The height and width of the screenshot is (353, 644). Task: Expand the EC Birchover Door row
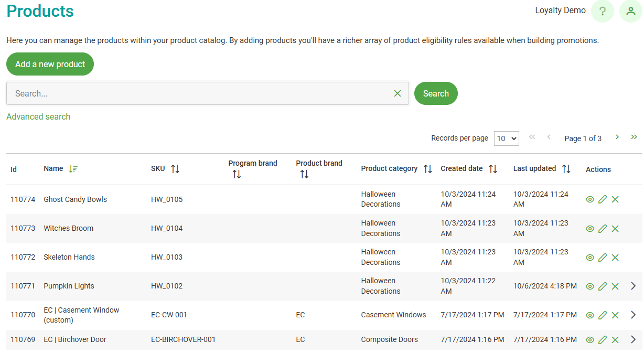pos(633,340)
